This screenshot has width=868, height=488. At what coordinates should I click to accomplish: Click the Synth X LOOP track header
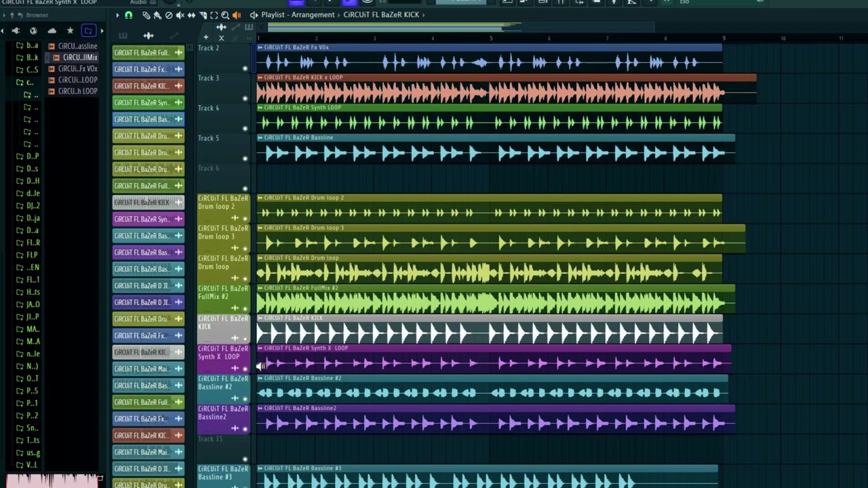(223, 359)
